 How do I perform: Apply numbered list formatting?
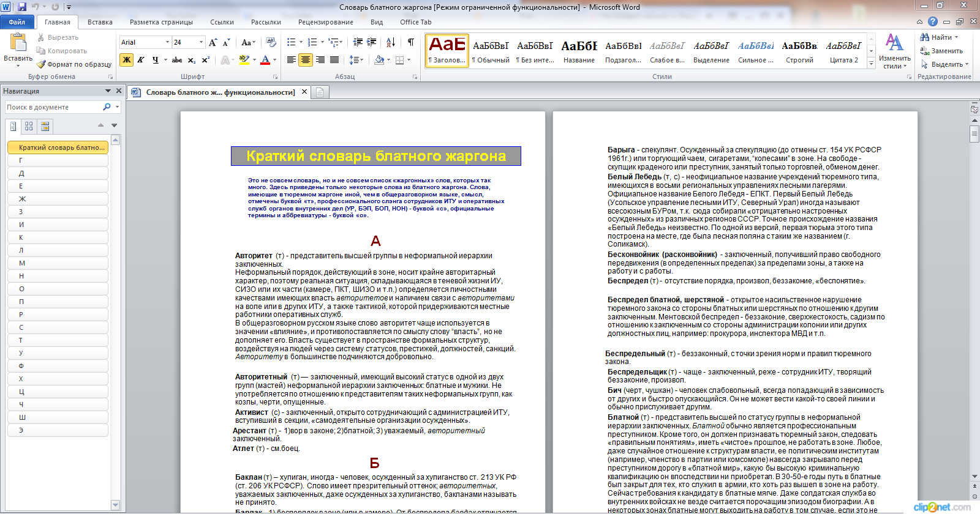coord(312,42)
